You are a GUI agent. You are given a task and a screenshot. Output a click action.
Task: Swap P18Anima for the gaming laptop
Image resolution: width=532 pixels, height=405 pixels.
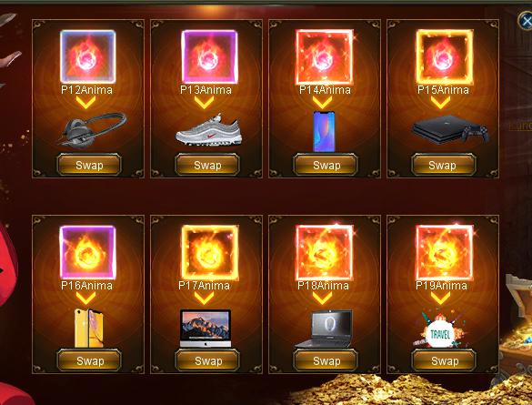326,360
